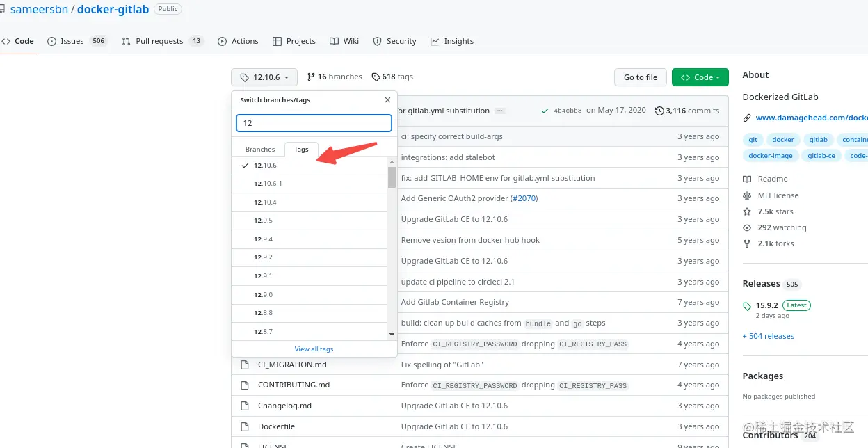Viewport: 868px width, 448px height.
Task: Click the tag search input field
Action: pos(314,123)
